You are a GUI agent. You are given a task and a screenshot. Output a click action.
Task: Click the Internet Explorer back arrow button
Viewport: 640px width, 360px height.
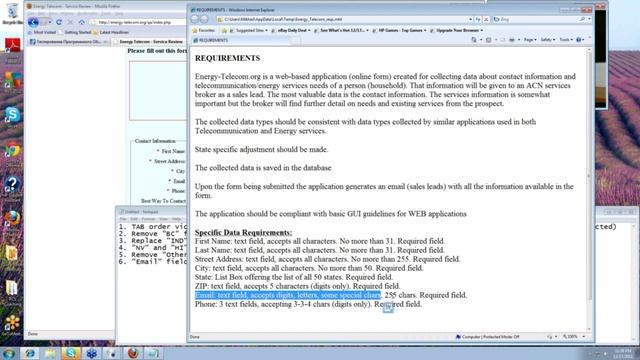pyautogui.click(x=195, y=19)
